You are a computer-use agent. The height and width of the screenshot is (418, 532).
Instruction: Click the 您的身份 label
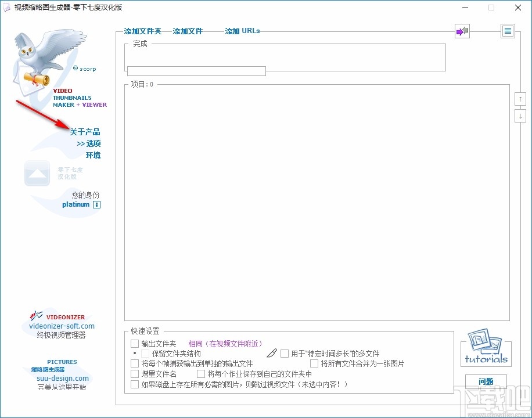tap(85, 195)
